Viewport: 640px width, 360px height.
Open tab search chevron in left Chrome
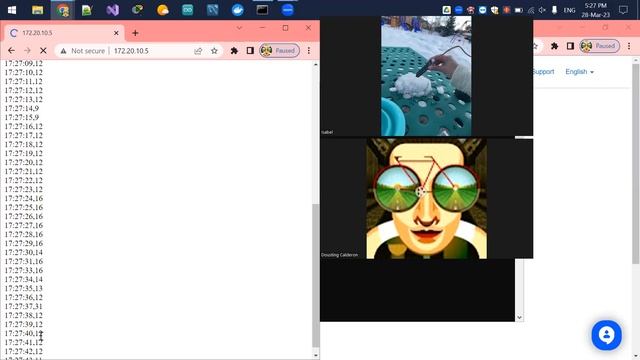click(239, 28)
